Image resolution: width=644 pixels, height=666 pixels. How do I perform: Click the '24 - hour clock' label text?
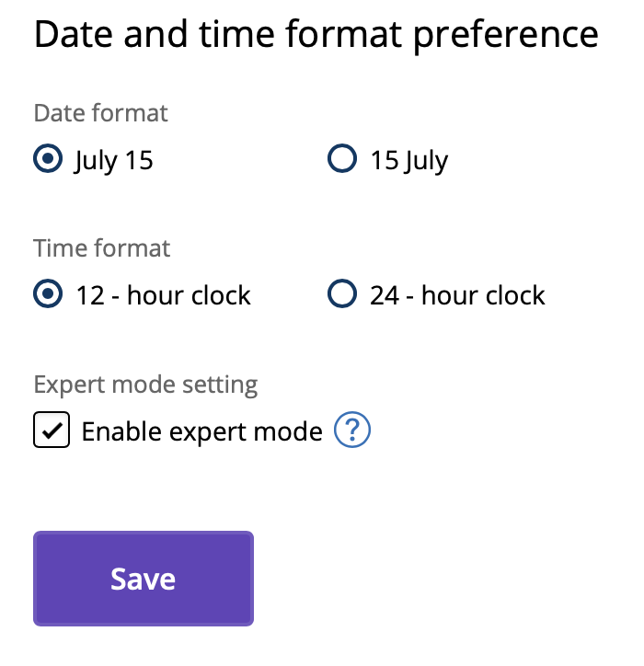click(x=457, y=294)
